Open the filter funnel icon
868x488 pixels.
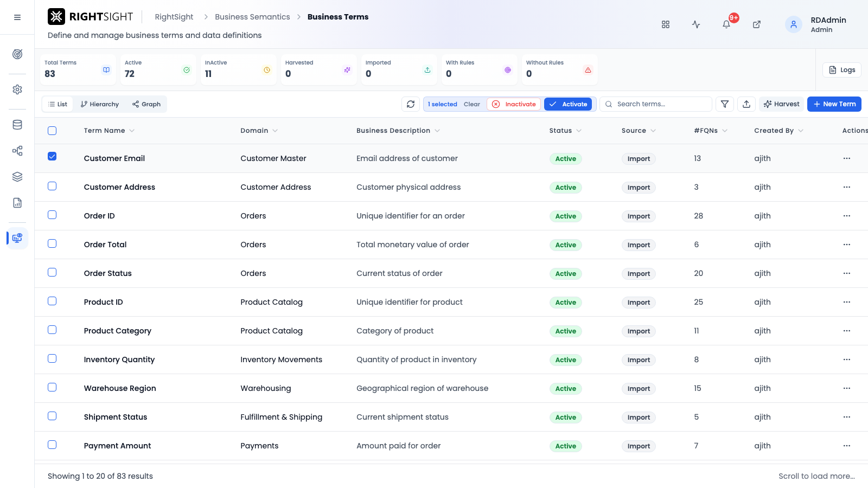coord(725,104)
